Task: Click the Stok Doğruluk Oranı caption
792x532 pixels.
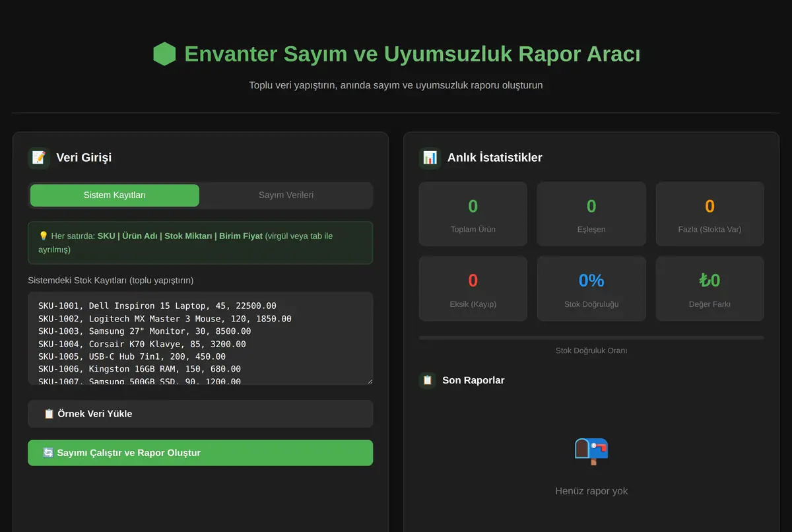Action: (x=591, y=350)
